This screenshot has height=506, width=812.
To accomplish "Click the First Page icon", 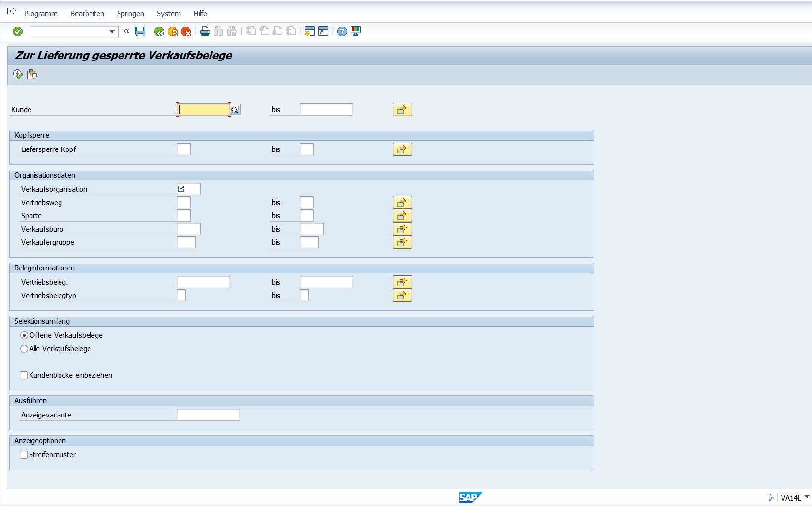I will coord(251,31).
